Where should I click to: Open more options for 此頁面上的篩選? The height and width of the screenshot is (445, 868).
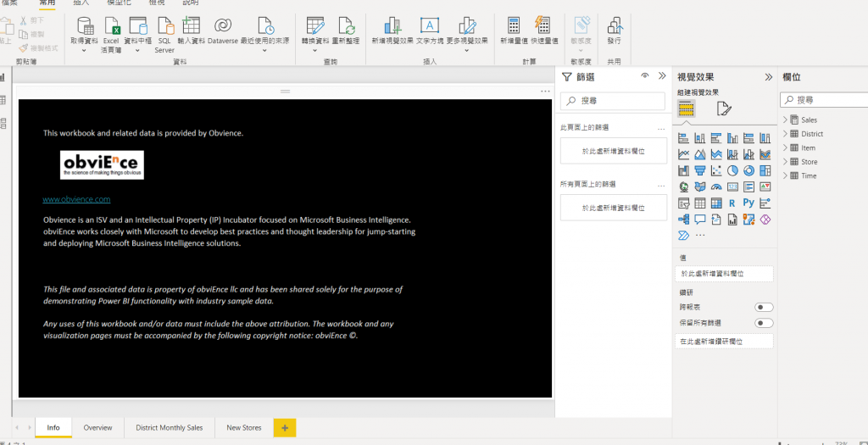pos(661,128)
